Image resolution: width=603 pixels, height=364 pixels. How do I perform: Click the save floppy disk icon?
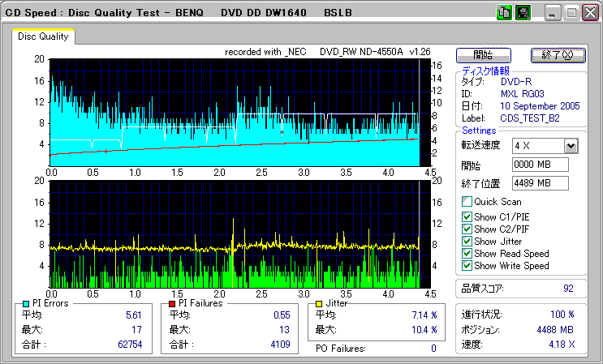[523, 13]
